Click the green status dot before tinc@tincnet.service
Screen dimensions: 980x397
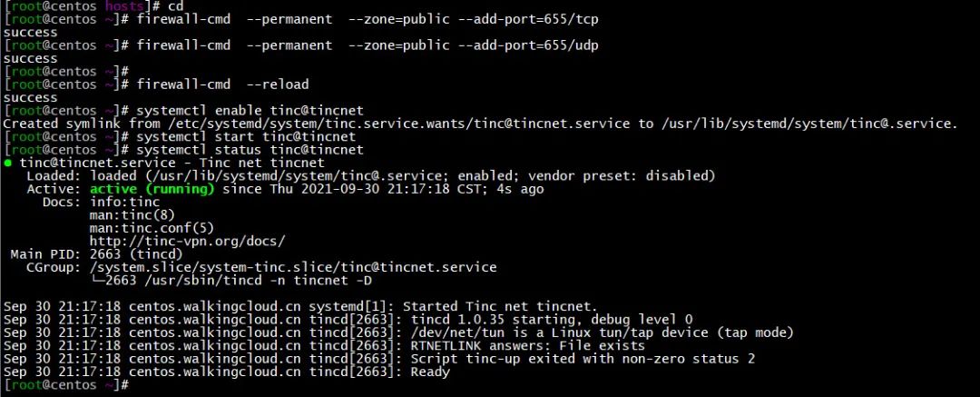click(x=8, y=163)
